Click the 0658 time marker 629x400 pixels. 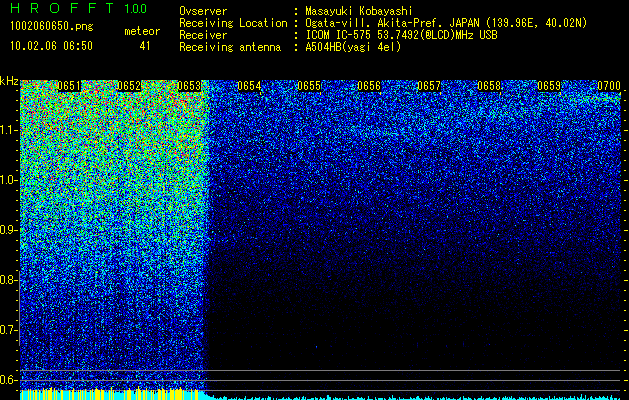pyautogui.click(x=489, y=86)
